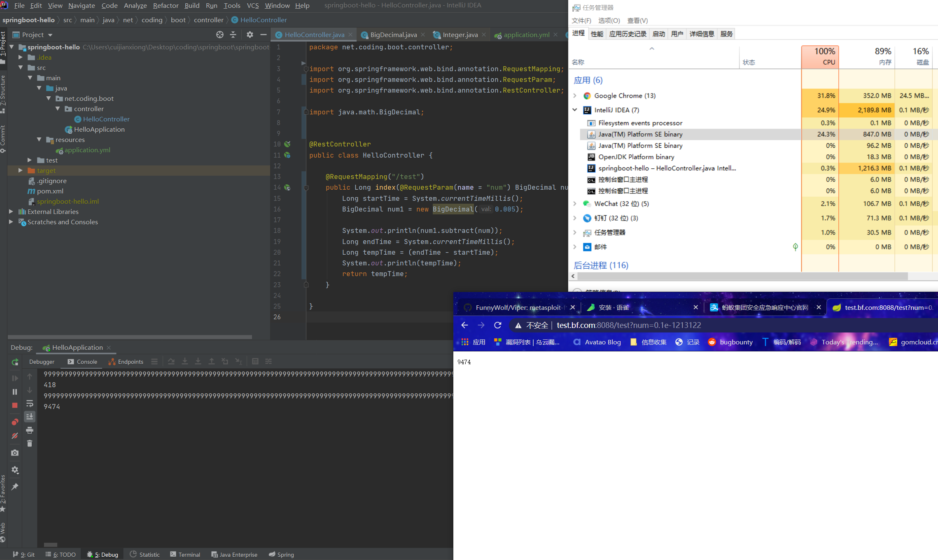
Task: Clear all console output with trash icon
Action: pos(30,443)
